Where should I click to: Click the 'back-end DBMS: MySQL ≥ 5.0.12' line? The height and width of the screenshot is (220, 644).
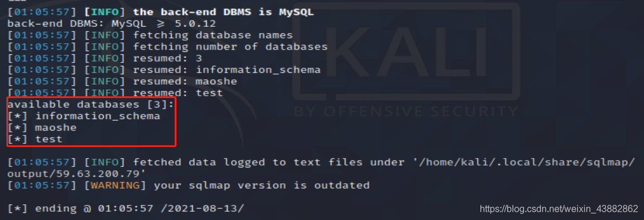point(111,23)
